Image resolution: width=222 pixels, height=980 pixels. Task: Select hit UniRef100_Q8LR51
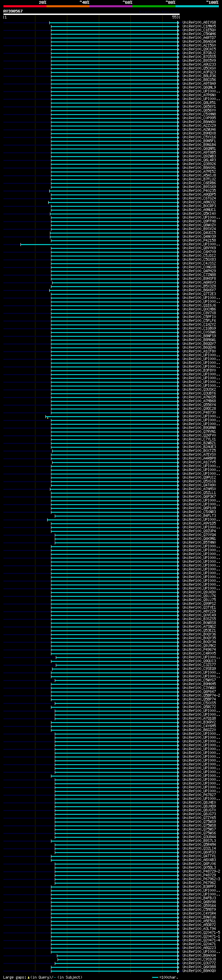[x=199, y=103]
